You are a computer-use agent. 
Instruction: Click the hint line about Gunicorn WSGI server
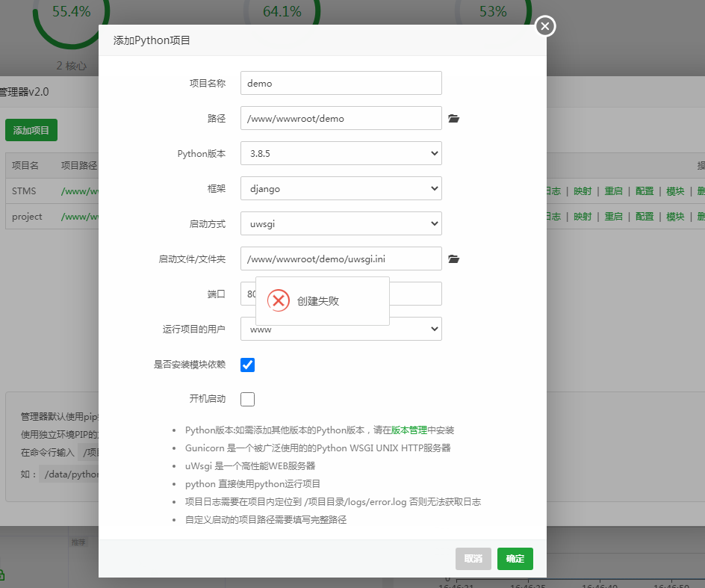click(318, 448)
